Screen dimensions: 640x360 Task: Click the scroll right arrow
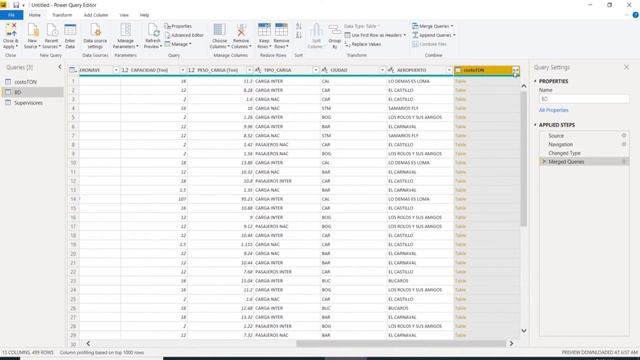(511, 344)
